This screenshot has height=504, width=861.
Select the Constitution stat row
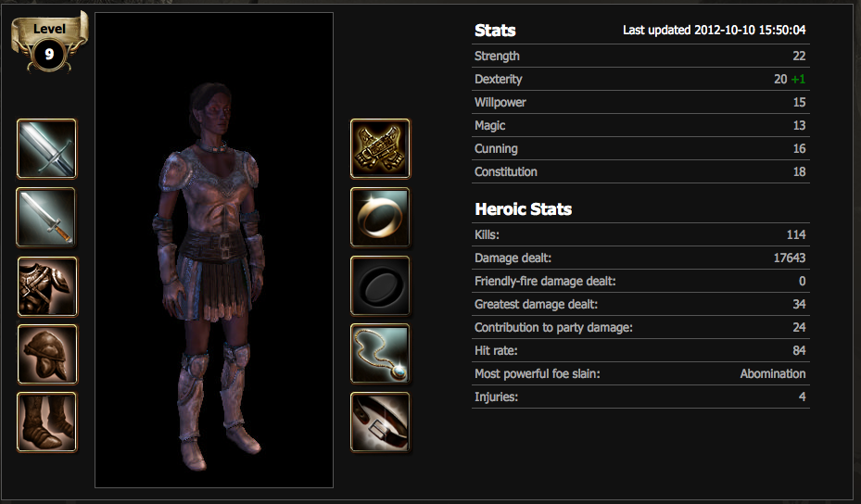pyautogui.click(x=640, y=171)
